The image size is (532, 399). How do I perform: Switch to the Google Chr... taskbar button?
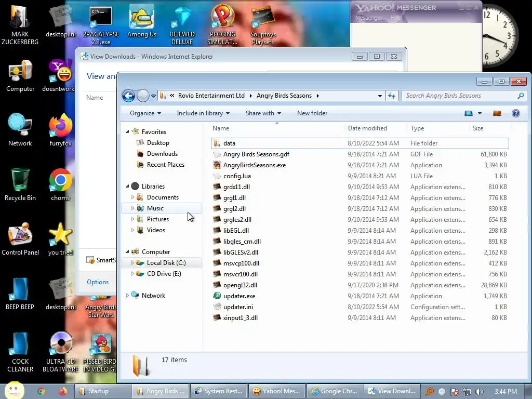click(335, 391)
